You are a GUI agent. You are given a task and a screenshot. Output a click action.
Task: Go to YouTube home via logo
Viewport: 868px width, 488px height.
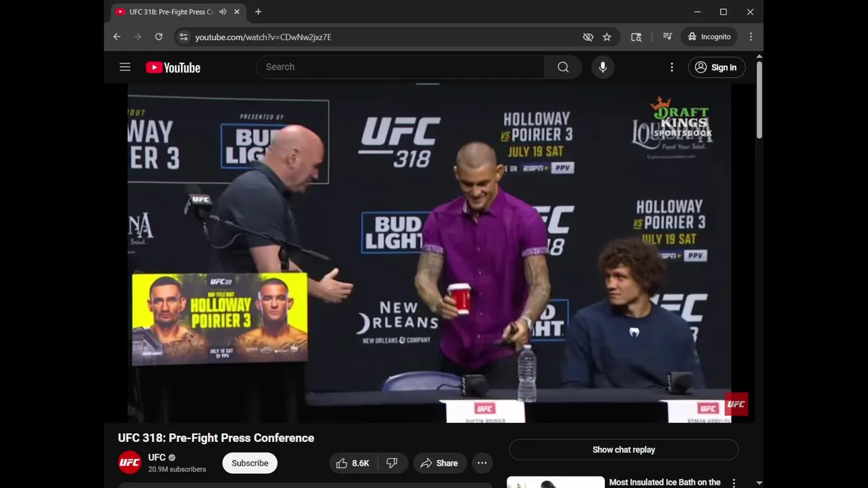click(173, 67)
